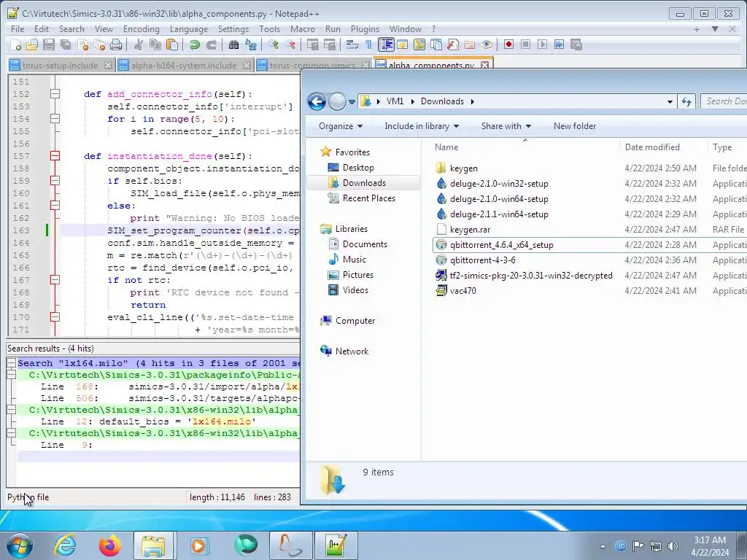Image resolution: width=747 pixels, height=560 pixels.
Task: Play back the recorded macro icon
Action: (x=542, y=44)
